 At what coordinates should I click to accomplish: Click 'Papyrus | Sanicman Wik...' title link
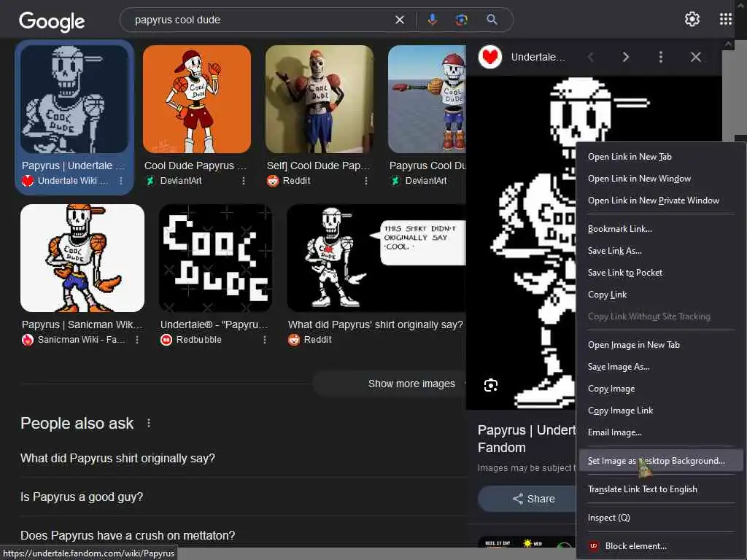(82, 324)
